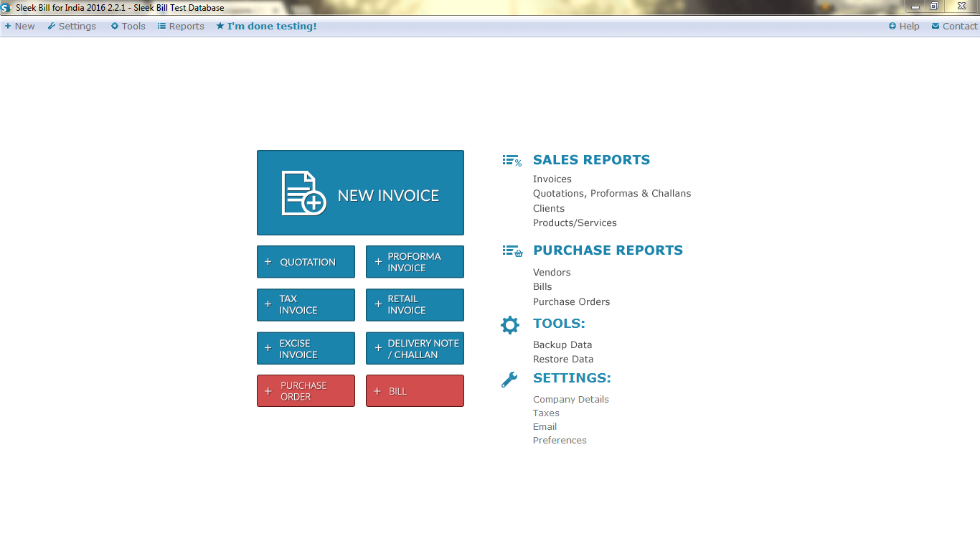Click the Sales Reports list icon
The width and height of the screenshot is (980, 549).
pyautogui.click(x=512, y=161)
